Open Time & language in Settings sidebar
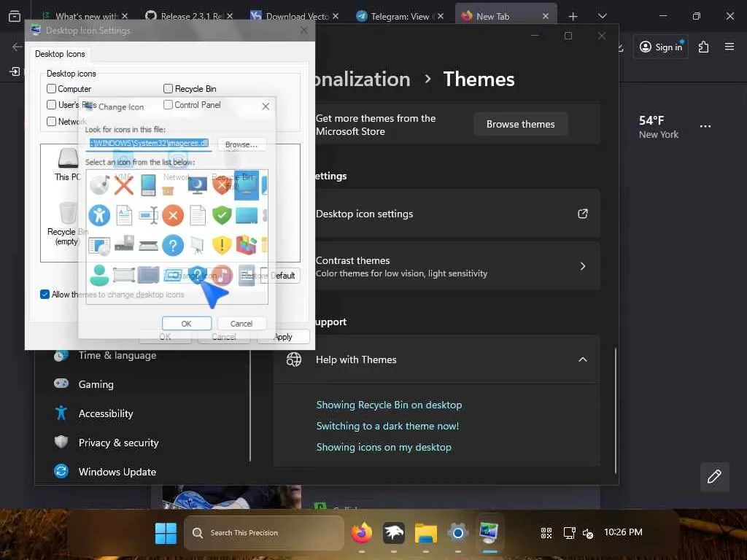 click(x=117, y=355)
